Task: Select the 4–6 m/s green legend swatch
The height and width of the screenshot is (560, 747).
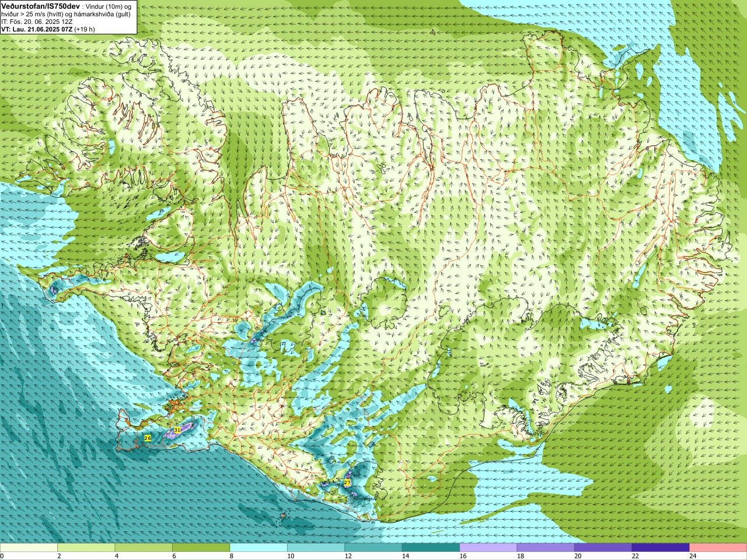Action: pos(144,548)
